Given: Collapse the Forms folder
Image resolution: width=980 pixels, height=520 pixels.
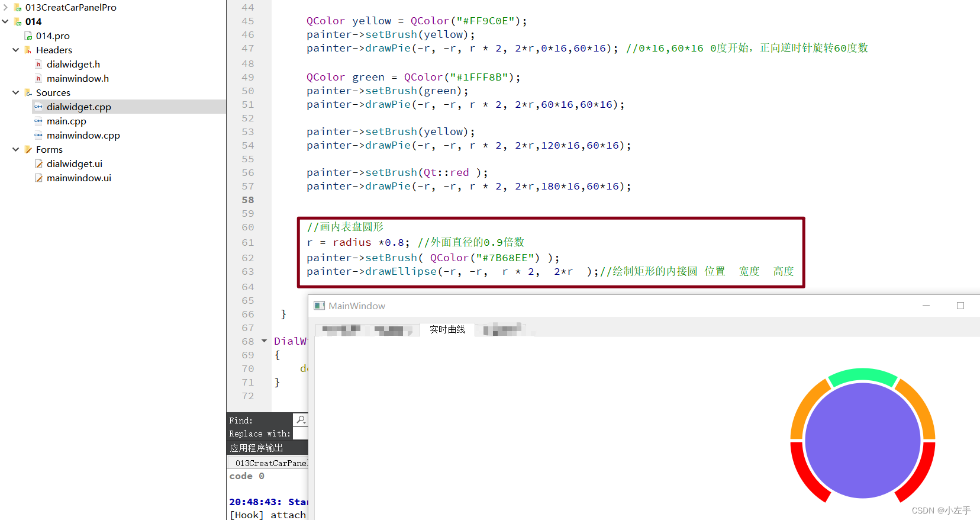Looking at the screenshot, I should [16, 149].
